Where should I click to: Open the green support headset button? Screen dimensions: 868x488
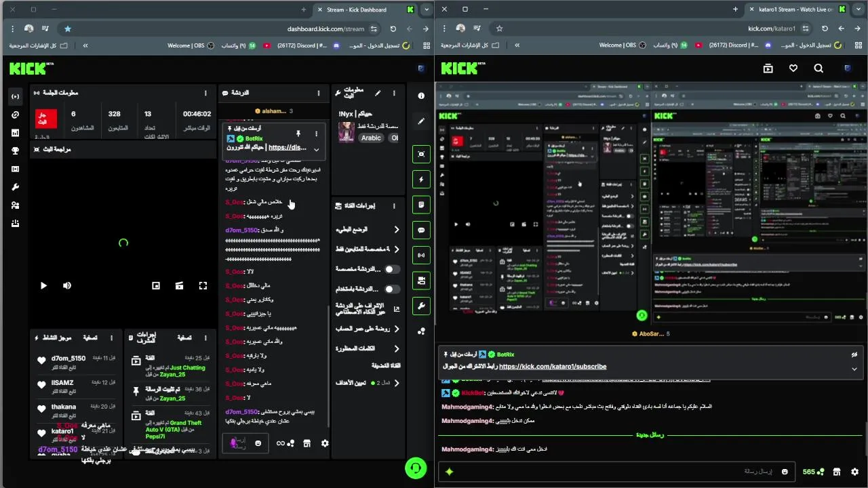click(415, 468)
